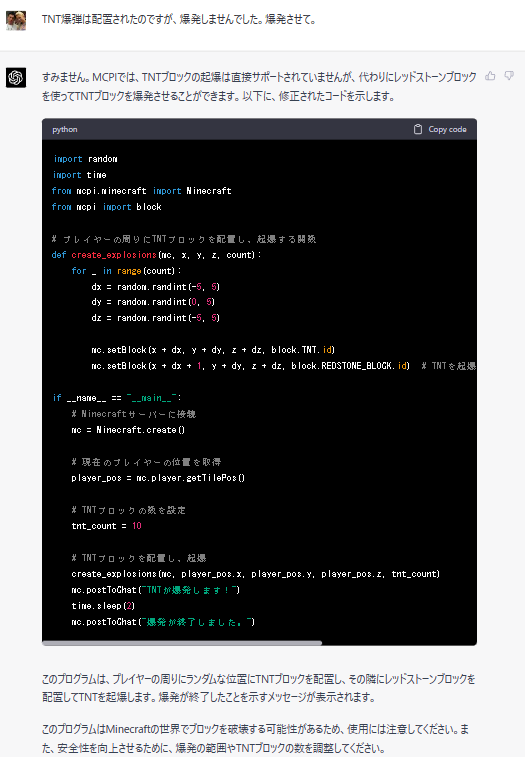Click the paragraph starting 'このプログラムは、プレイヤーの周りに'
Viewport: 525px width, 757px height.
259,688
